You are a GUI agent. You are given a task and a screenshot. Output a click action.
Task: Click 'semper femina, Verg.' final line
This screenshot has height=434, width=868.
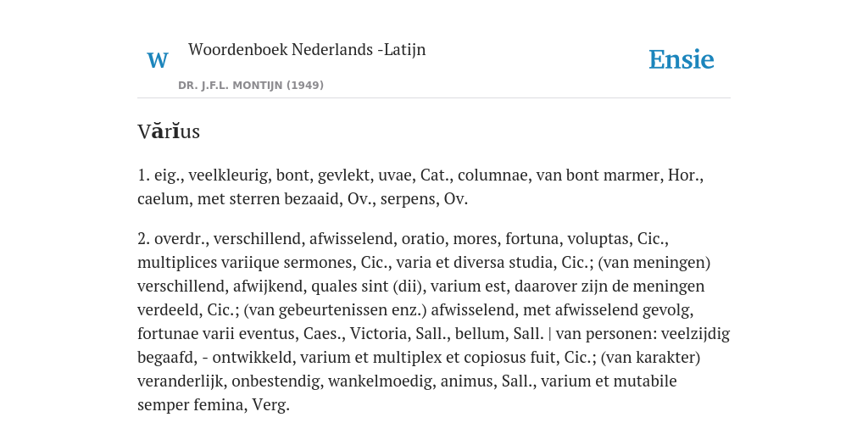pos(214,405)
